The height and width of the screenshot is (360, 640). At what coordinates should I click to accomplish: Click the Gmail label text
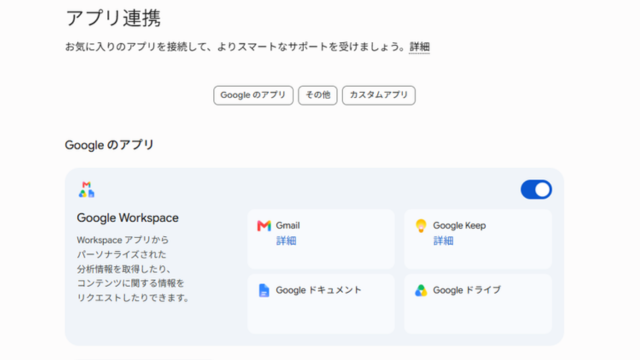288,225
